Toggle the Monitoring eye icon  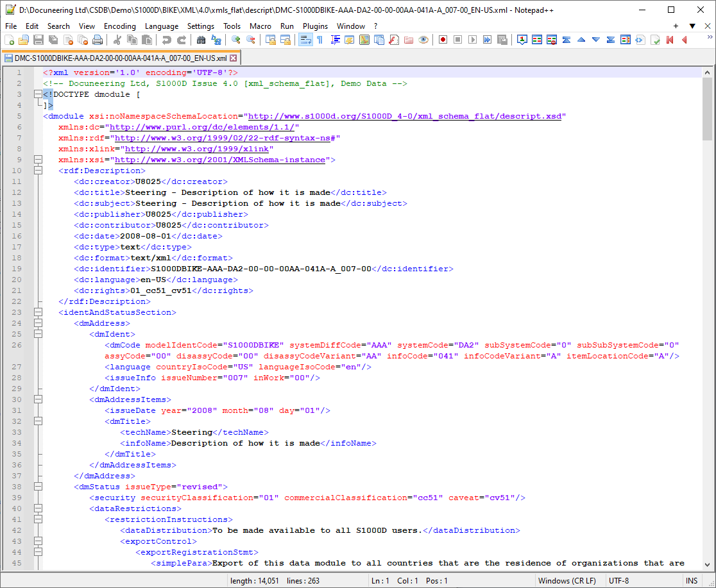coord(423,40)
